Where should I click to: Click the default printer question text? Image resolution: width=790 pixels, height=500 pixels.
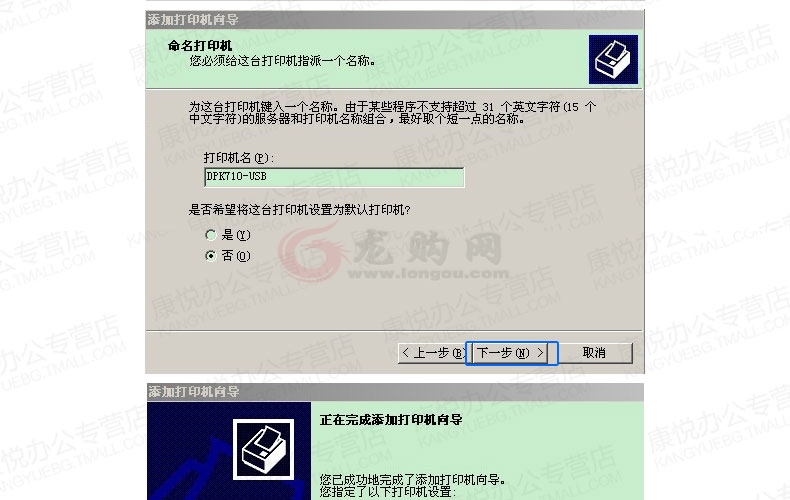tap(299, 210)
